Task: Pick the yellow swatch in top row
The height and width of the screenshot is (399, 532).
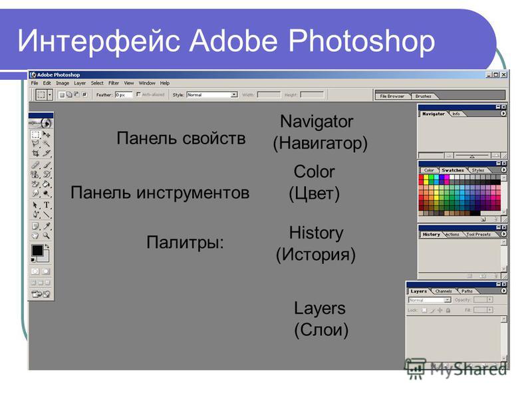Action: point(426,177)
